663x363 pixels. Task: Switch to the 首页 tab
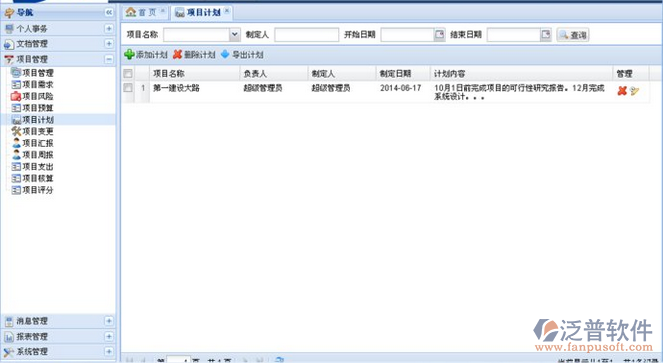pyautogui.click(x=145, y=12)
